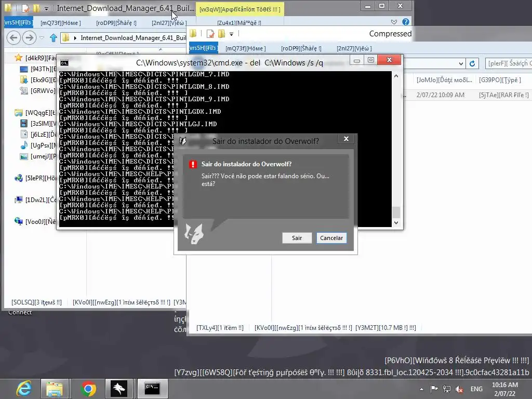Screen dimensions: 532x399
Task: Click network tray icon
Action: (x=446, y=389)
